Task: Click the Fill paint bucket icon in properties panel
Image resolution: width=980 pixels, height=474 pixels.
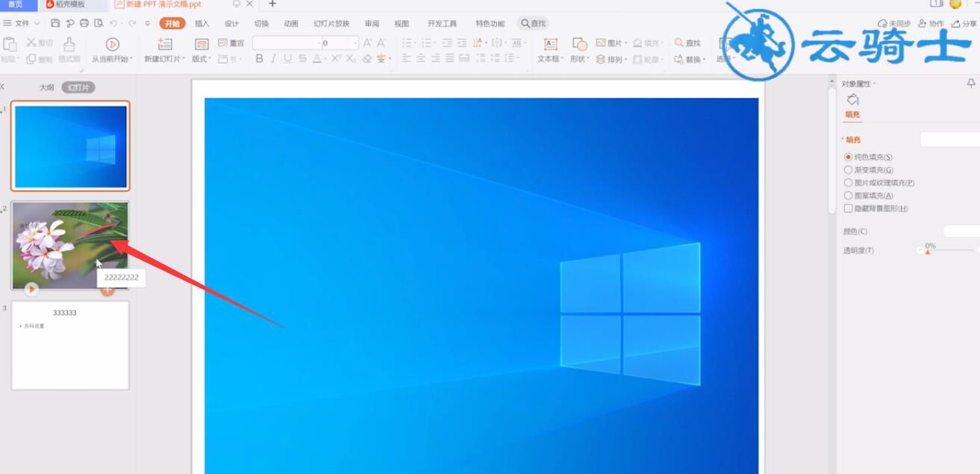Action: [852, 100]
